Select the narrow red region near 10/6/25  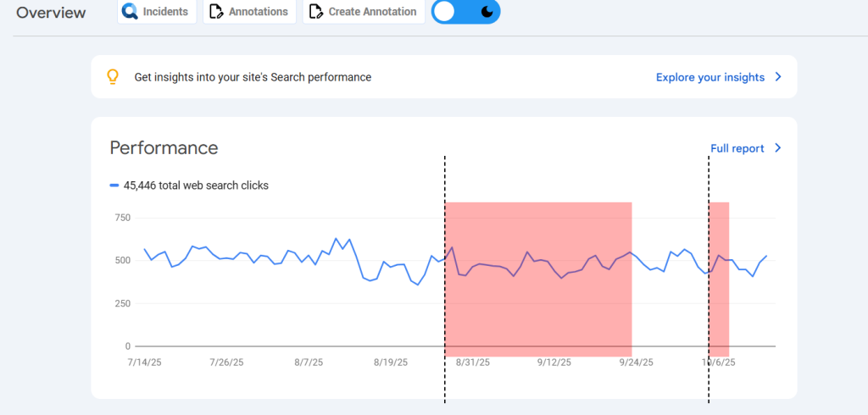tap(719, 279)
